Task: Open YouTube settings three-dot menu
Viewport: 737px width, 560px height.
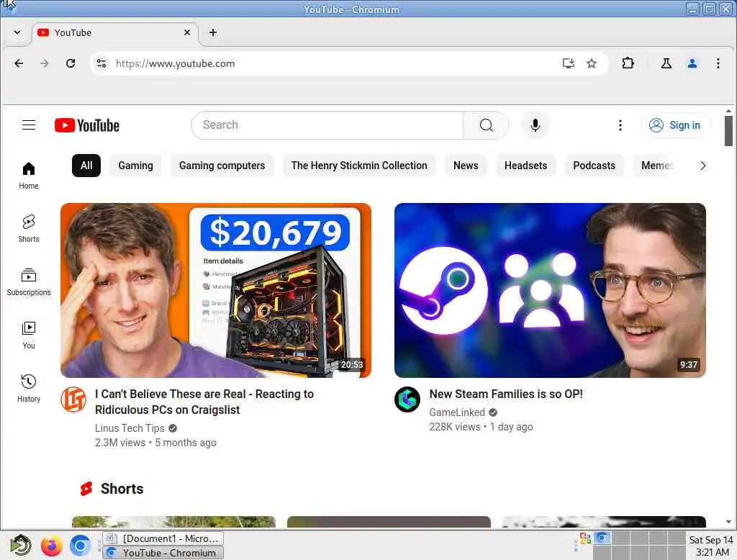Action: 620,125
